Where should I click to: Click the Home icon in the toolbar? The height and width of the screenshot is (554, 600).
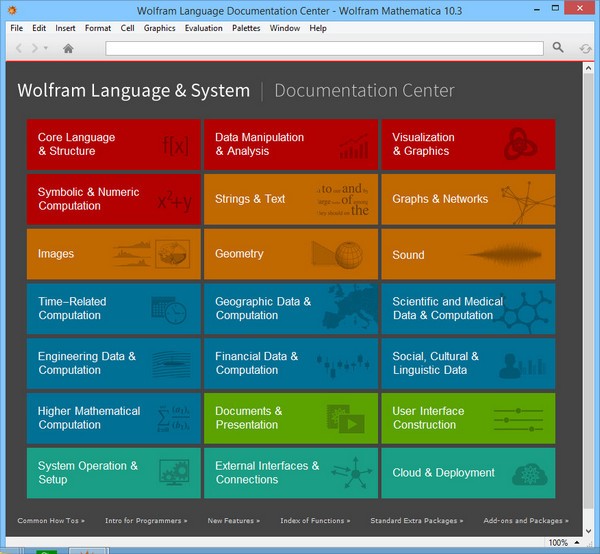coord(68,48)
